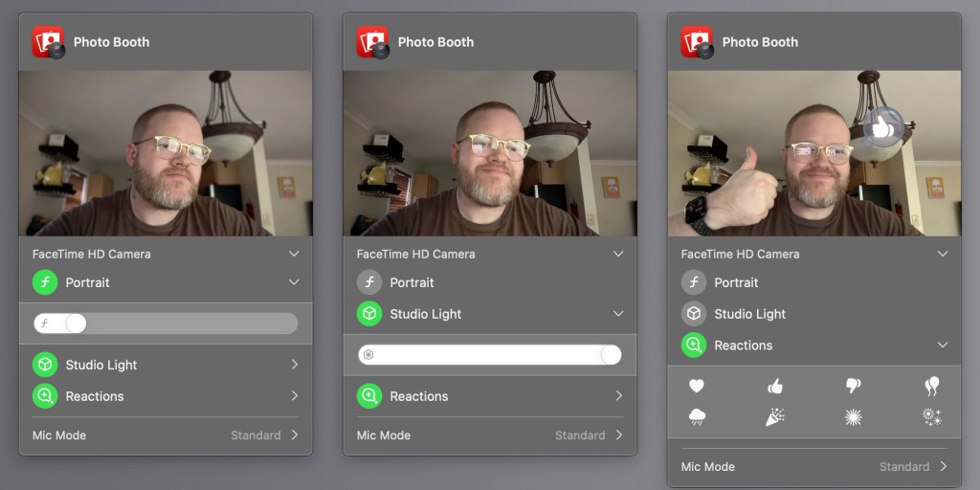Screen dimensions: 980x490
Task: Turn off Studio Light green icon in middle panel
Action: click(x=369, y=314)
